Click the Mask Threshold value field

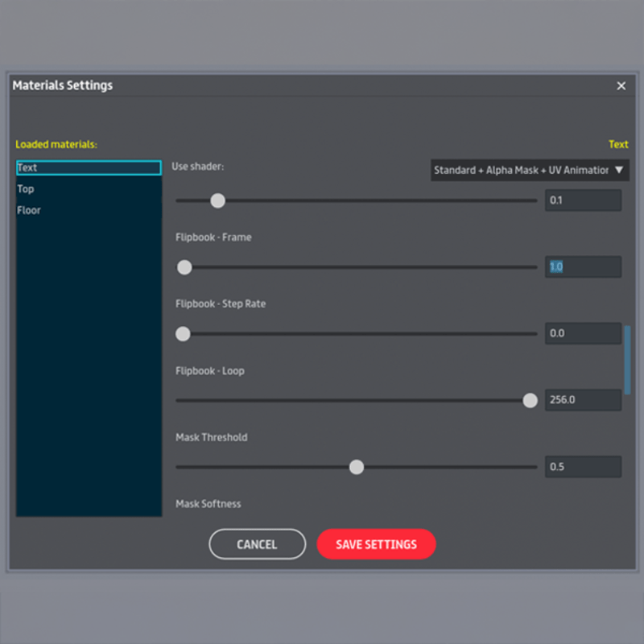[x=583, y=467]
